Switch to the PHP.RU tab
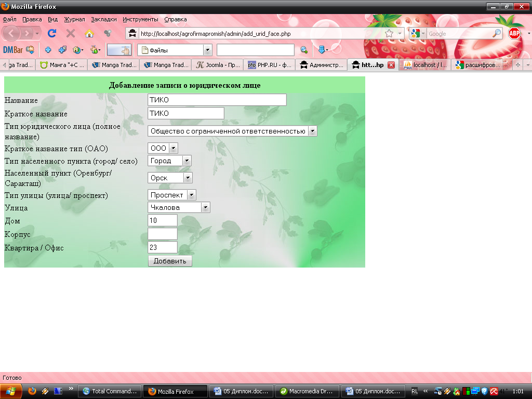 tap(270, 65)
